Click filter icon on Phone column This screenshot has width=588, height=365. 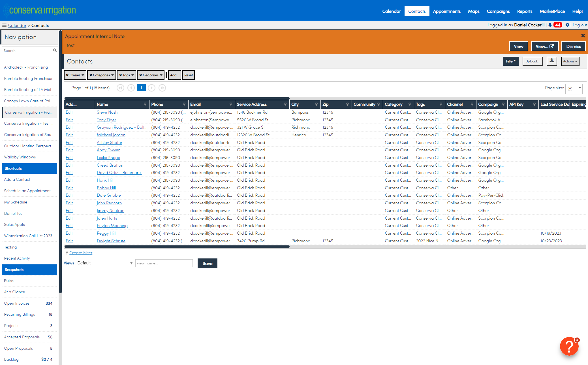coord(184,104)
